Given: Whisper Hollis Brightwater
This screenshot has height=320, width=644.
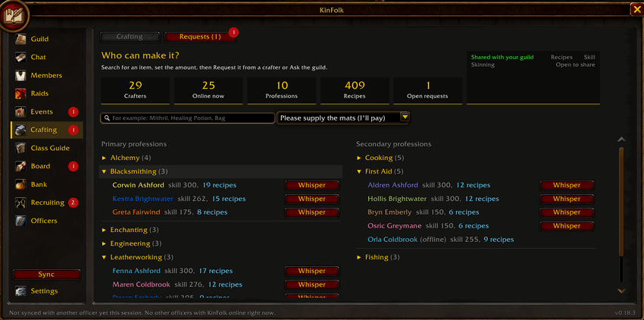Looking at the screenshot, I should [567, 199].
